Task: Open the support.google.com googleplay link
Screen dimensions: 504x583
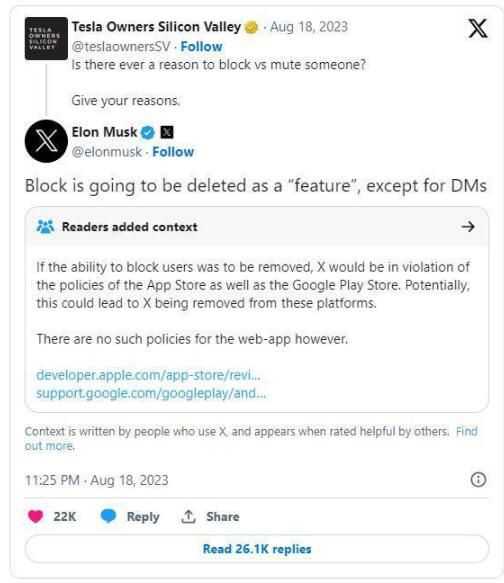Action: 151,393
